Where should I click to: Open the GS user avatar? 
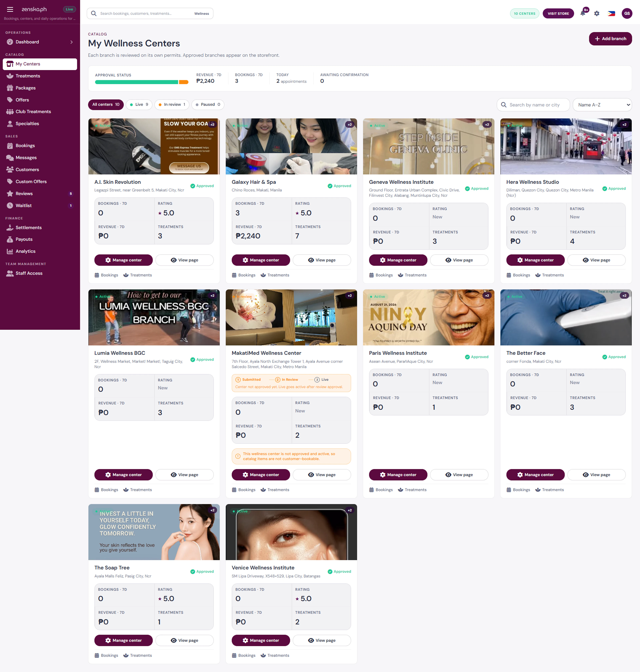pos(627,14)
